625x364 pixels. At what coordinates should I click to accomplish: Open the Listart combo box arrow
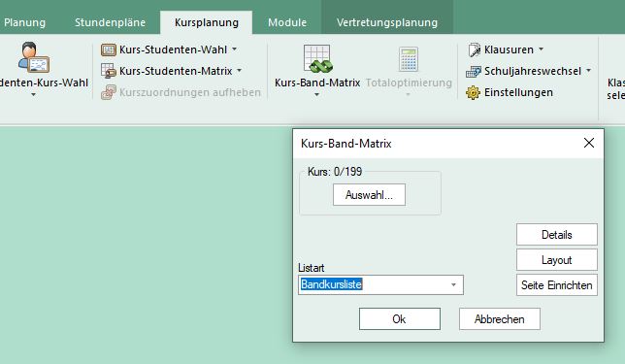[x=453, y=284]
